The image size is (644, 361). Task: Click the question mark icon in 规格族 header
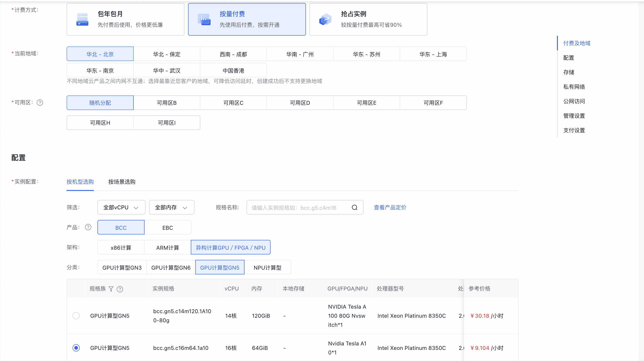120,289
